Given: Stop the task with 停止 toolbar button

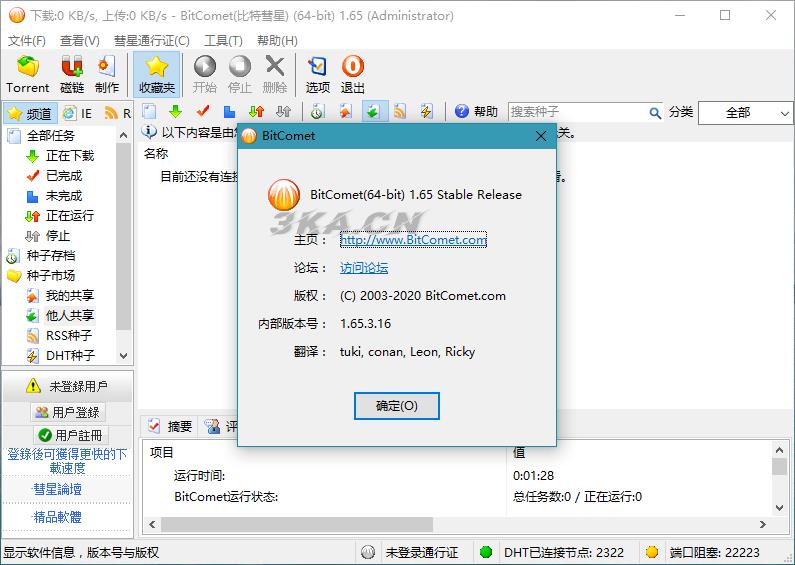Looking at the screenshot, I should [x=240, y=74].
